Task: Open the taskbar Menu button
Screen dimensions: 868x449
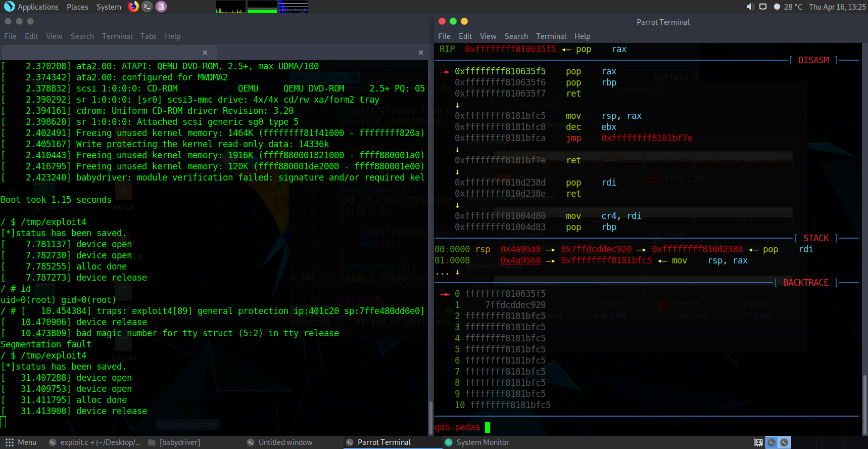Action: (x=21, y=442)
